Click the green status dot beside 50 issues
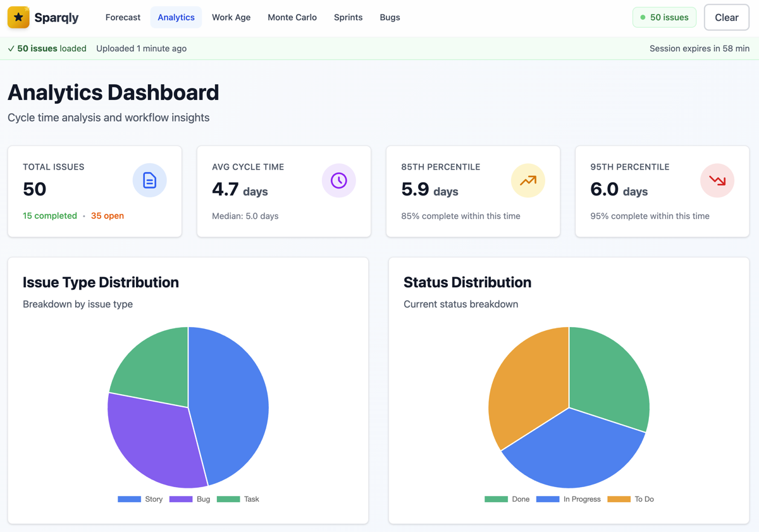Viewport: 759px width, 532px height. coord(643,18)
